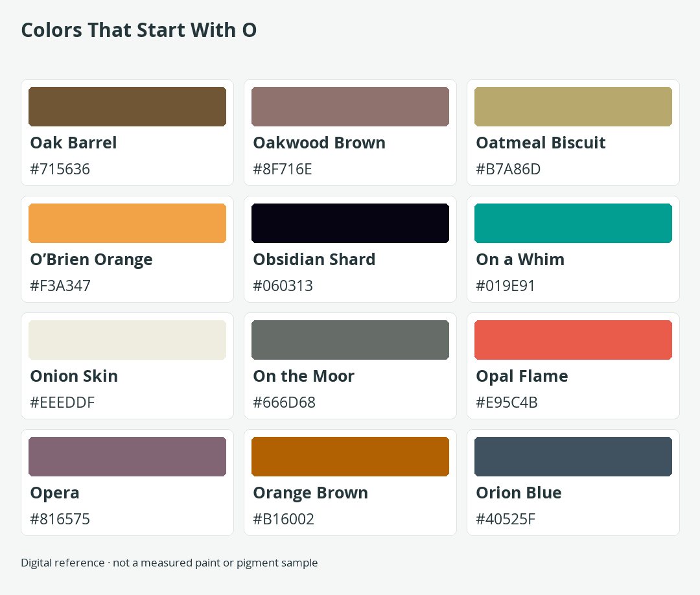This screenshot has width=700, height=595.
Task: Pick the Oatmeal Biscuit color swatch
Action: pyautogui.click(x=573, y=107)
